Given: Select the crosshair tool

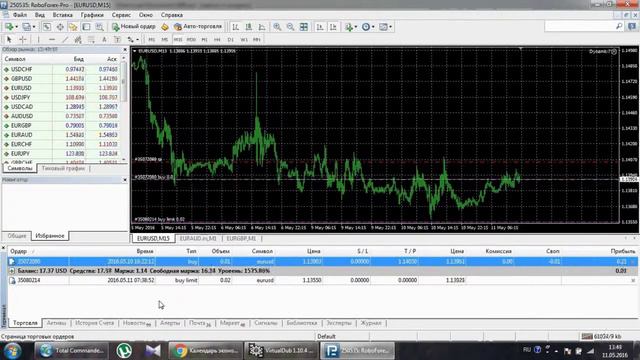Looking at the screenshot, I should pyautogui.click(x=23, y=40).
